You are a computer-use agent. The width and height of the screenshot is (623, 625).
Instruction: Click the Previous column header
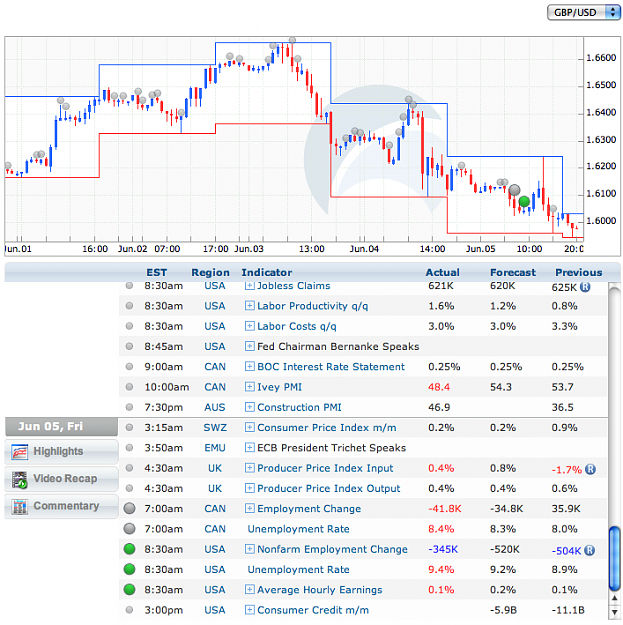pyautogui.click(x=579, y=273)
